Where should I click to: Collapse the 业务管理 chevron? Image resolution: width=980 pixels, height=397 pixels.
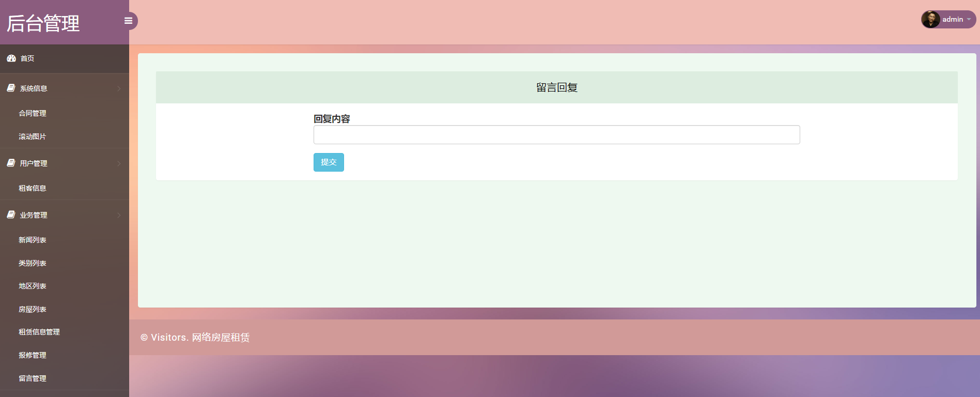coord(119,215)
